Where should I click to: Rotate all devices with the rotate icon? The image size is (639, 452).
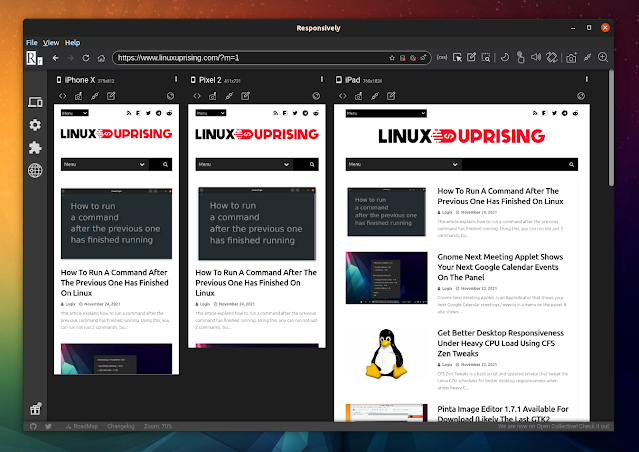pos(552,57)
